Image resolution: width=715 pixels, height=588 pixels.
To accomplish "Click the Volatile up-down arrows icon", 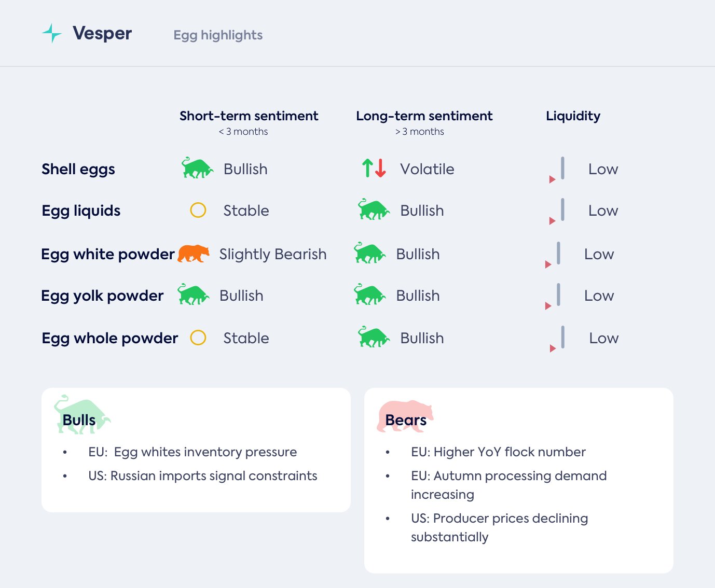I will 374,169.
